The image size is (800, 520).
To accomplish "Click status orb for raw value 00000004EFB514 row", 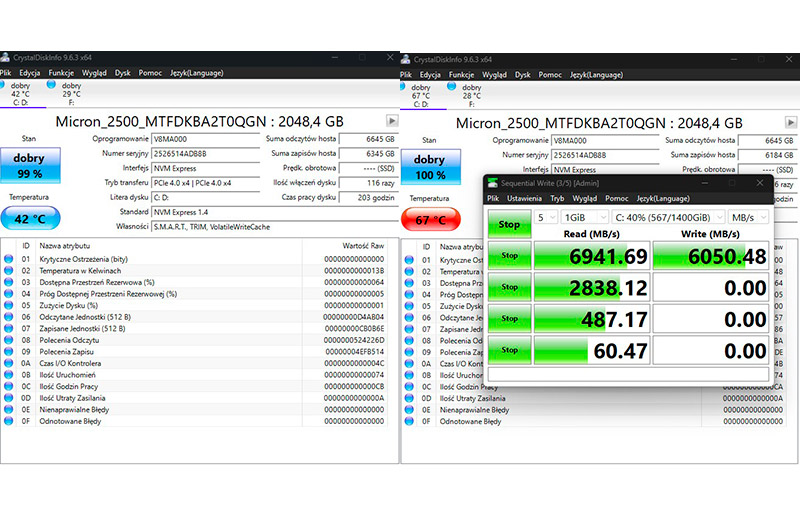I will (x=10, y=352).
